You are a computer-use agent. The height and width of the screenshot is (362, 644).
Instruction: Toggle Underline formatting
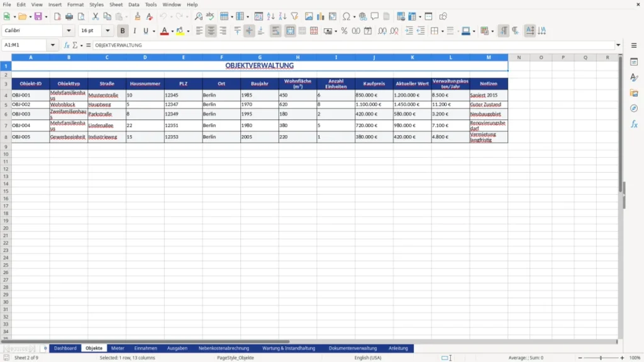[145, 31]
